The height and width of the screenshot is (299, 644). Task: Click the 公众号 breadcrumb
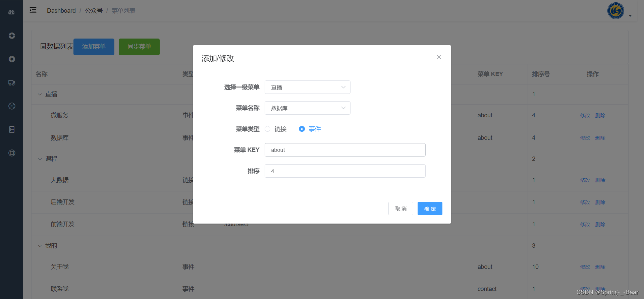tap(94, 11)
